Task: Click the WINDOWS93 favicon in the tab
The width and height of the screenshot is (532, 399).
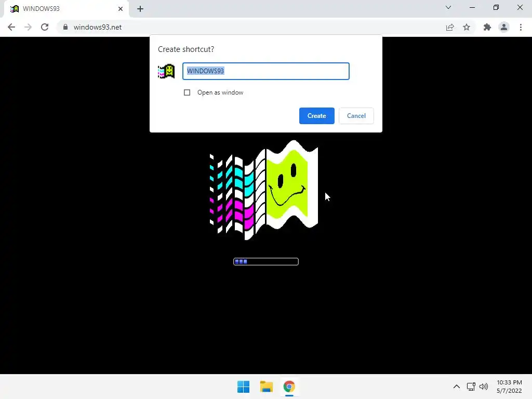Action: click(x=14, y=9)
